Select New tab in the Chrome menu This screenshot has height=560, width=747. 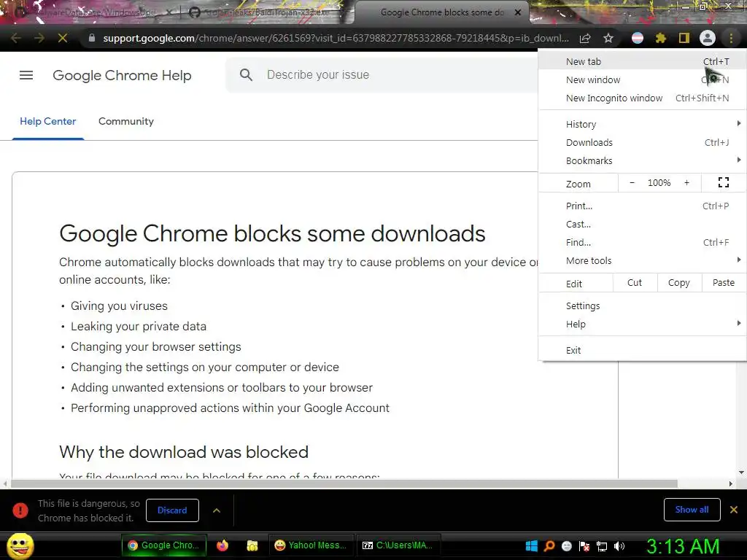click(x=642, y=61)
